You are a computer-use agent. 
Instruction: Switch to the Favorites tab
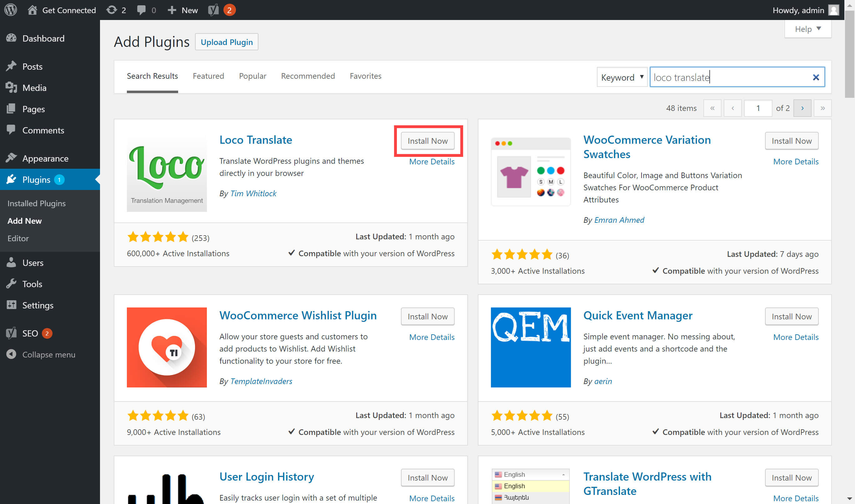[x=365, y=76]
